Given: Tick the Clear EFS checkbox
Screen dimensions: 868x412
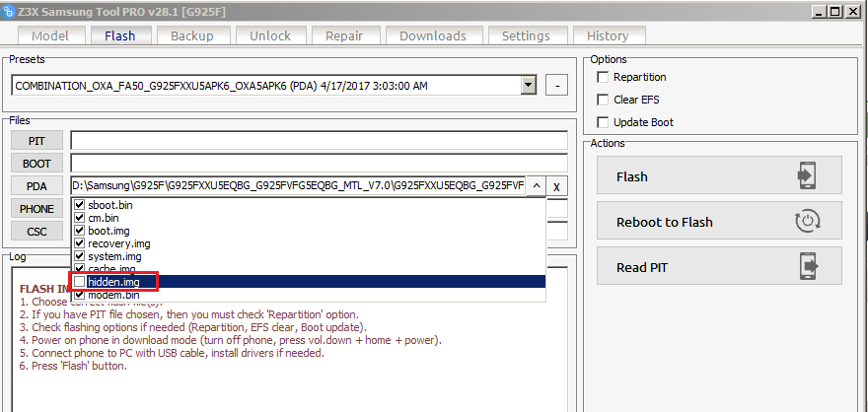Looking at the screenshot, I should 603,101.
